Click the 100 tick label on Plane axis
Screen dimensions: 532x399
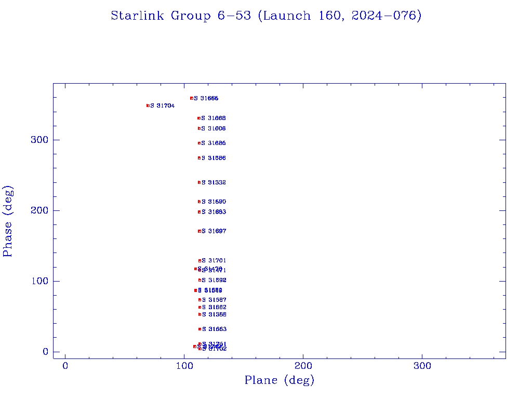184,366
